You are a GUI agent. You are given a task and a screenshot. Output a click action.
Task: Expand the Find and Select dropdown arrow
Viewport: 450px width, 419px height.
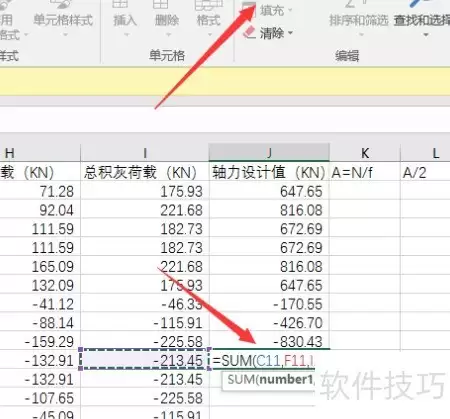tap(426, 35)
